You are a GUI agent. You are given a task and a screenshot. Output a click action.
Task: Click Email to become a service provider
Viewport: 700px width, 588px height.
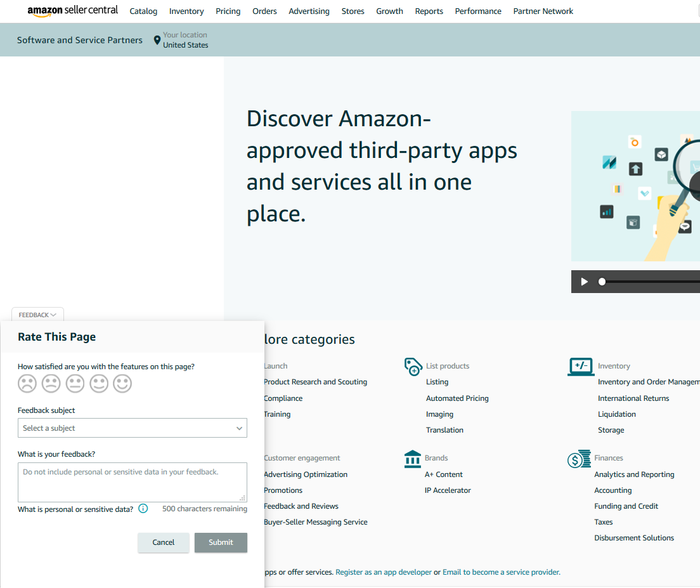[x=502, y=572]
